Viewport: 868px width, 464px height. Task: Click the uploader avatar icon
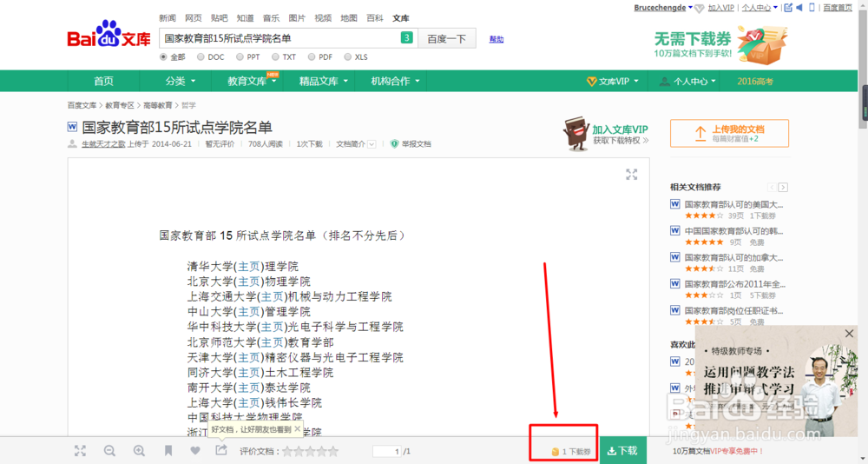click(72, 144)
